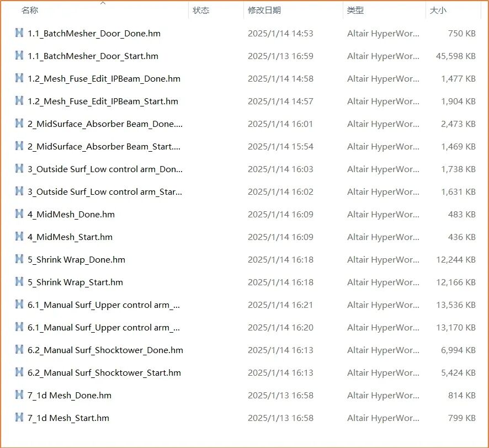Viewport: 489px width, 448px height.
Task: Select file name 1.1_BatchMesher_Door_Start.hm
Action: pyautogui.click(x=93, y=56)
